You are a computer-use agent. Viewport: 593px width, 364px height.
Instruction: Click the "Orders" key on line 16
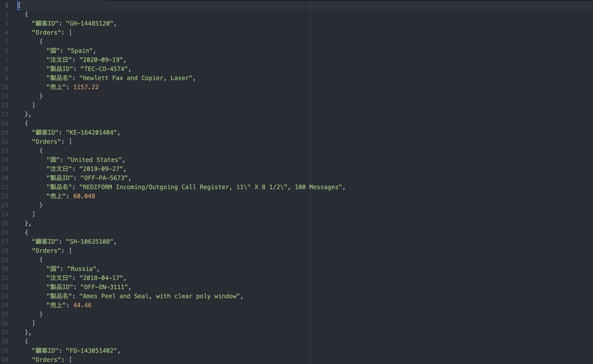[x=47, y=142]
